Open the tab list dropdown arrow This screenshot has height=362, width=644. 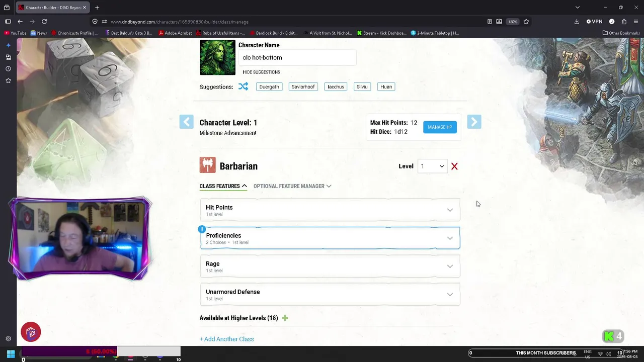click(x=578, y=8)
